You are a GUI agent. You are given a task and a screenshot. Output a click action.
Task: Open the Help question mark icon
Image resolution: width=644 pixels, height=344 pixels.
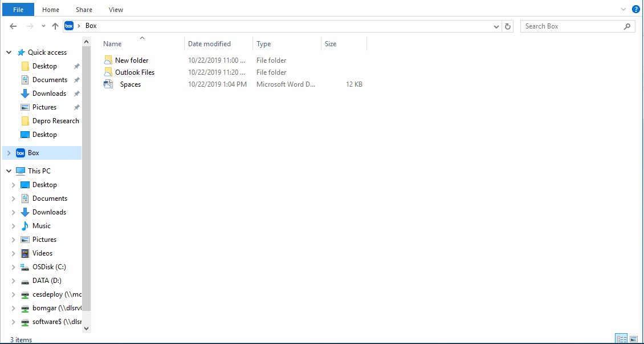636,9
